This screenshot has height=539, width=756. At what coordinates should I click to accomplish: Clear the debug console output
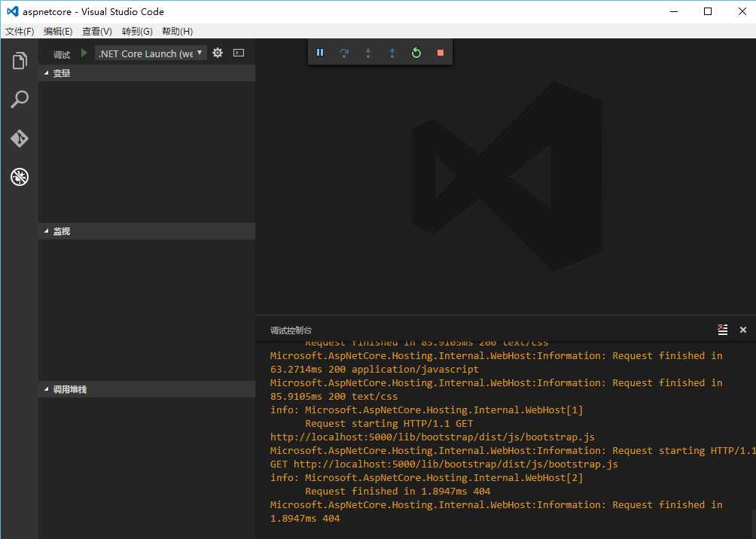point(723,330)
